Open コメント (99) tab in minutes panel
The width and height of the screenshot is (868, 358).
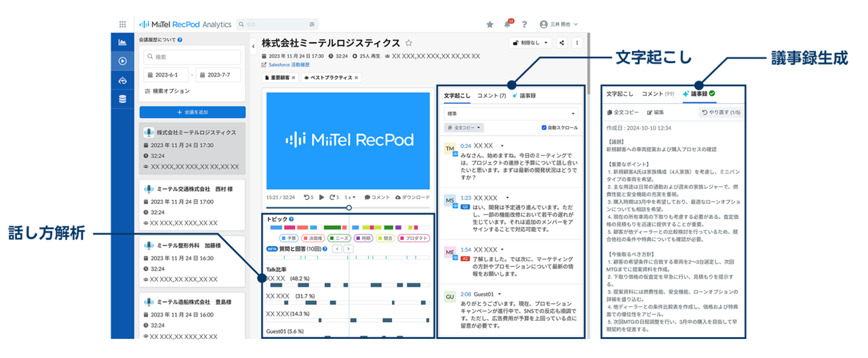(x=658, y=94)
